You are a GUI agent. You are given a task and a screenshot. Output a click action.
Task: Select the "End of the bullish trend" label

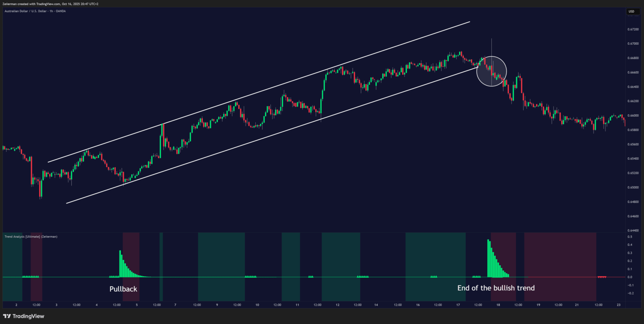(x=496, y=288)
